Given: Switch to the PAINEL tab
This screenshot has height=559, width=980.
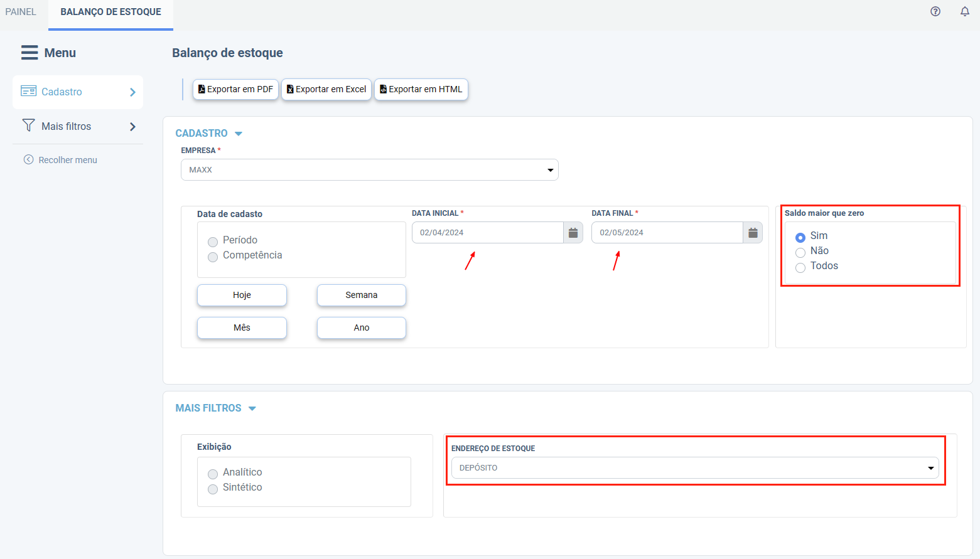Looking at the screenshot, I should tap(21, 12).
